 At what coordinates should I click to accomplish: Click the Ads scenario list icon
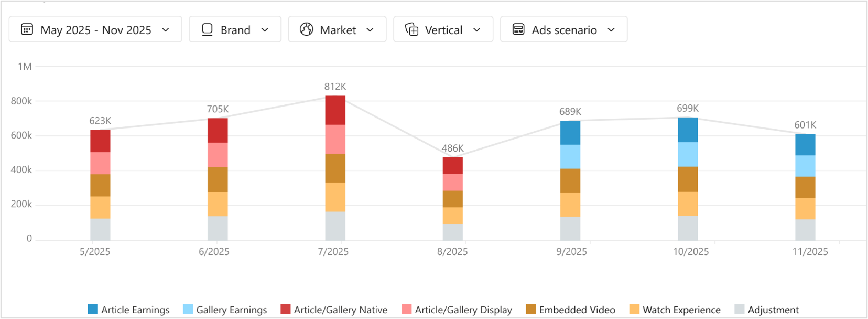pyautogui.click(x=518, y=29)
